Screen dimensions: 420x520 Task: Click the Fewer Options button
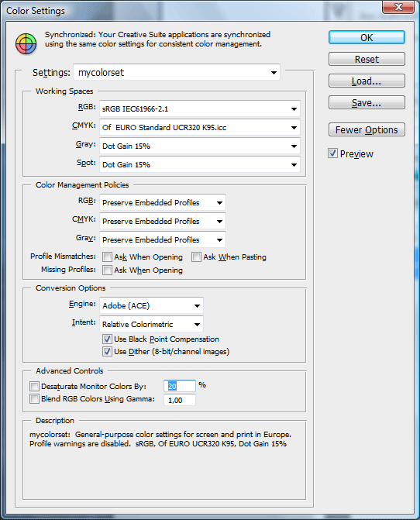click(367, 129)
